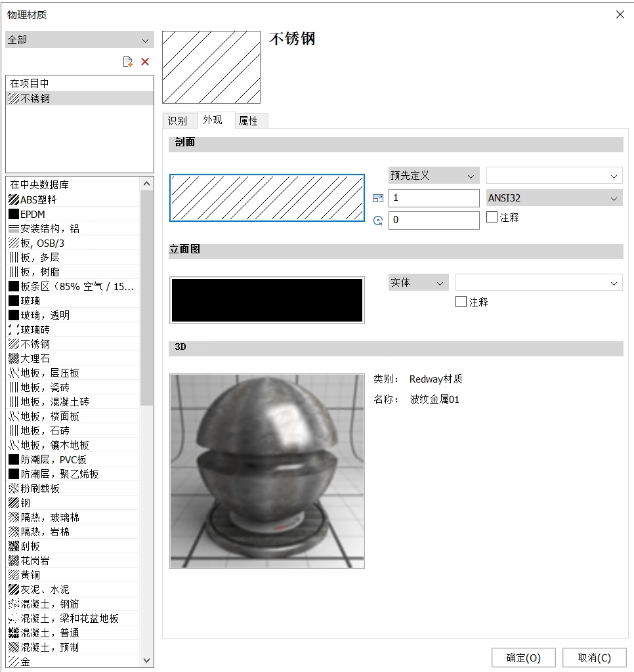
Task: Confirm with the 确定(O) button
Action: click(x=523, y=658)
